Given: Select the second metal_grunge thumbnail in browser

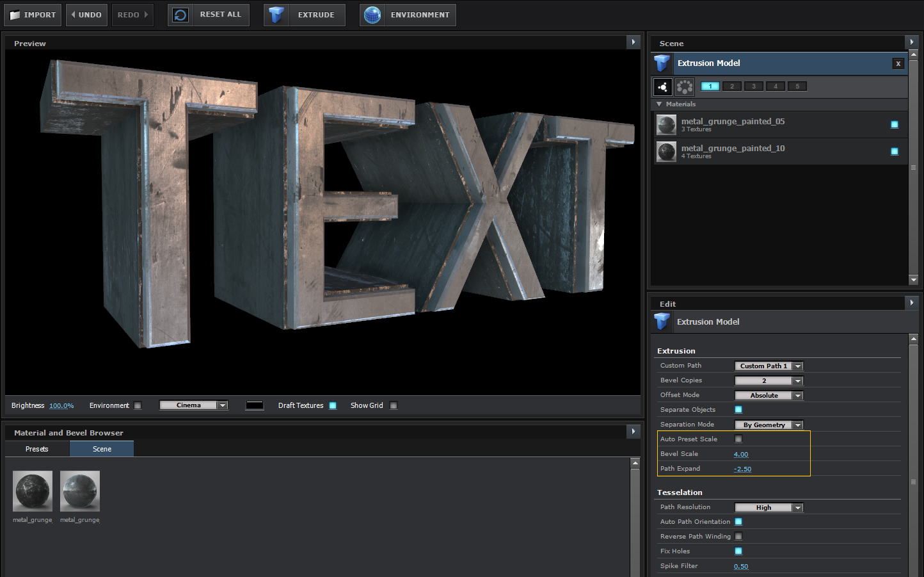Looking at the screenshot, I should (x=80, y=491).
